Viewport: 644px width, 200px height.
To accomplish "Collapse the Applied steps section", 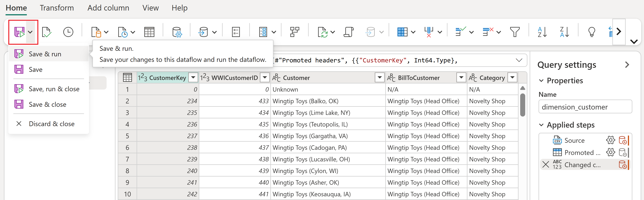I will [541, 125].
